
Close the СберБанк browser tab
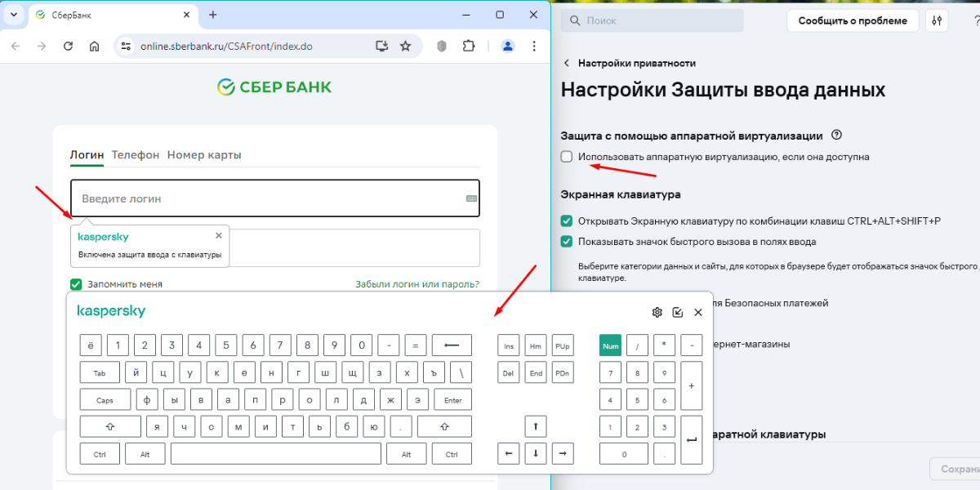[x=186, y=15]
